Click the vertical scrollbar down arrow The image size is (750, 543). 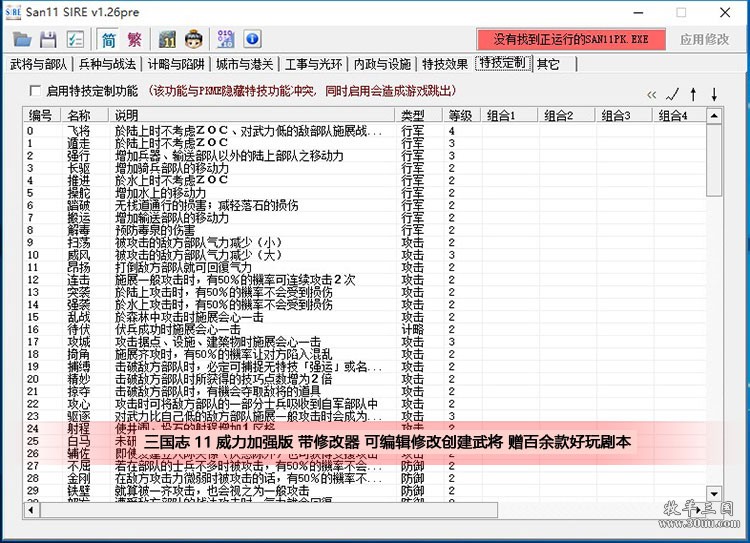[x=714, y=493]
